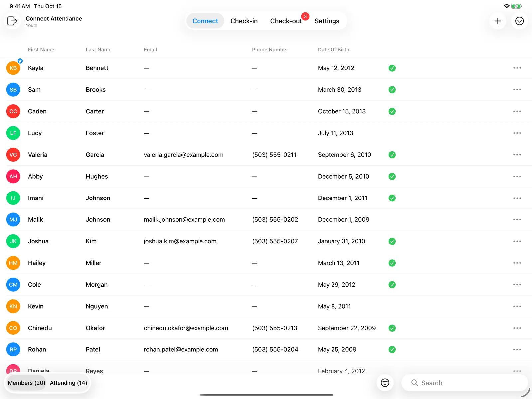Open the Settings tab
The width and height of the screenshot is (532, 399).
[x=327, y=21]
